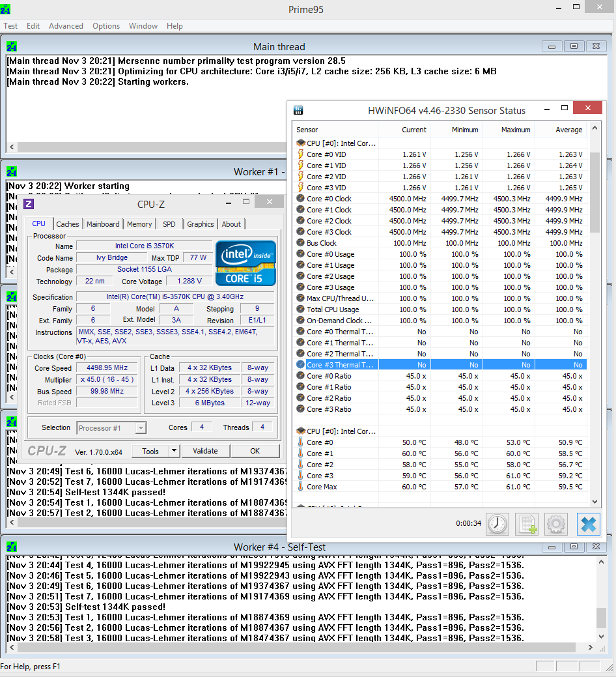
Task: Open the Options menu
Action: (x=106, y=26)
